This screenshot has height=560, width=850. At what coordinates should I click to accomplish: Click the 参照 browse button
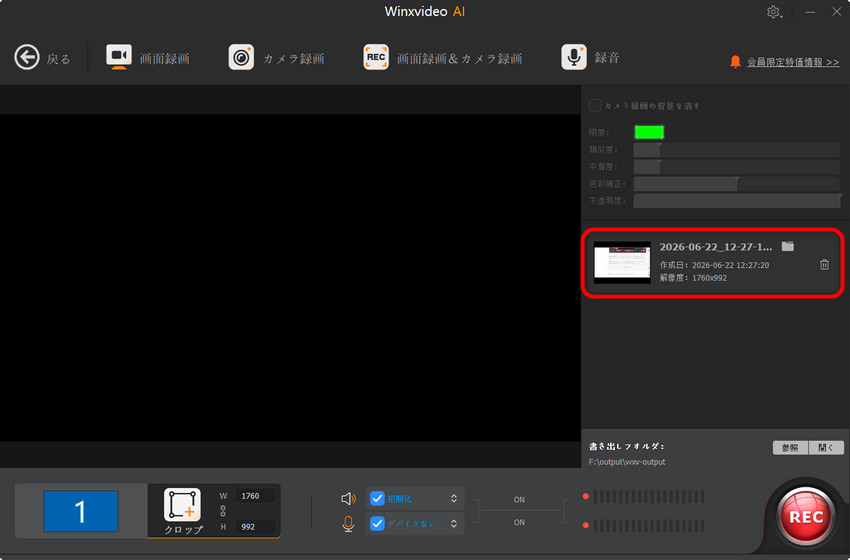coord(790,448)
